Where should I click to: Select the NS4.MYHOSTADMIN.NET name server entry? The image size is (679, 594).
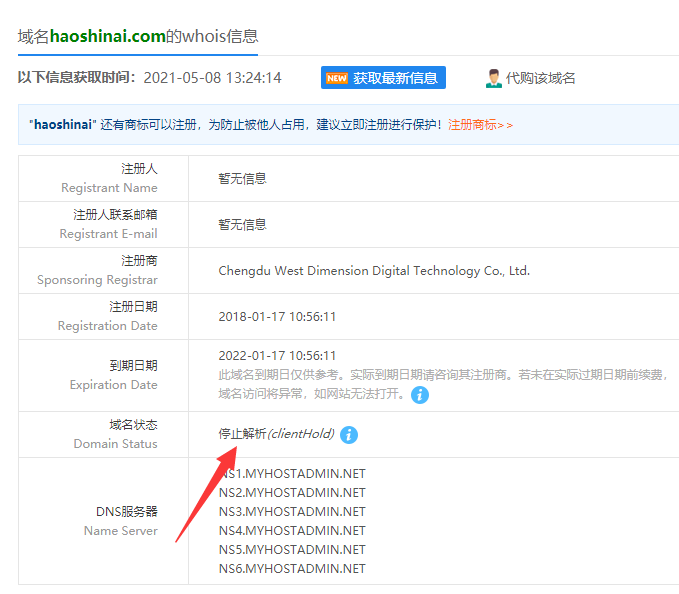click(292, 531)
